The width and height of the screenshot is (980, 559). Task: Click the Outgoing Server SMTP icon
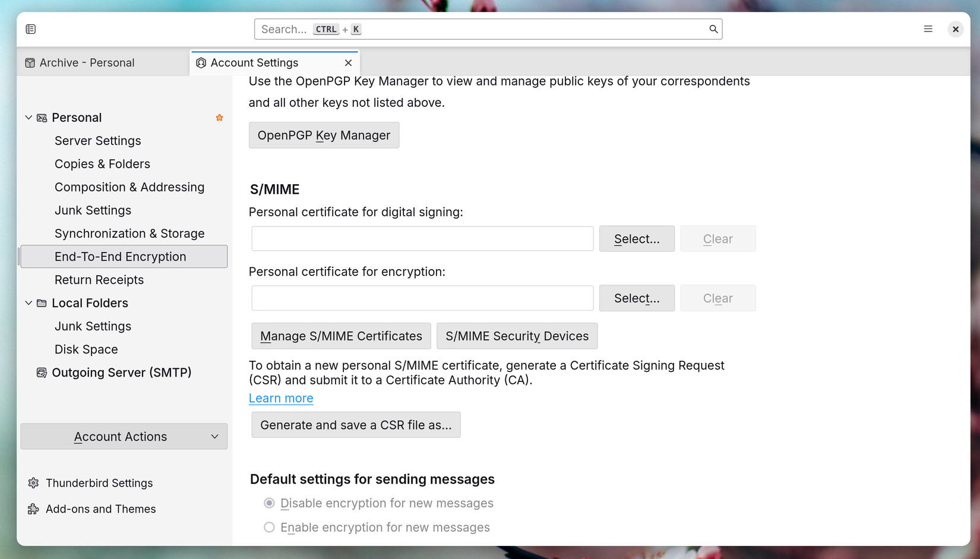click(42, 372)
